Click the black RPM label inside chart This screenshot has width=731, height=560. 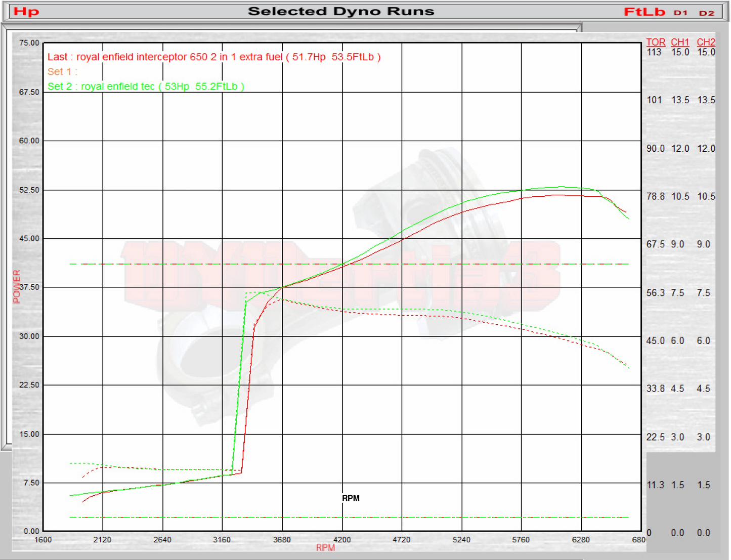pyautogui.click(x=351, y=498)
